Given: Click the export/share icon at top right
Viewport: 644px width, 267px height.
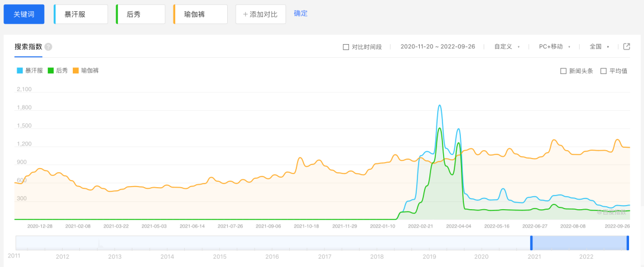Looking at the screenshot, I should click(x=627, y=46).
